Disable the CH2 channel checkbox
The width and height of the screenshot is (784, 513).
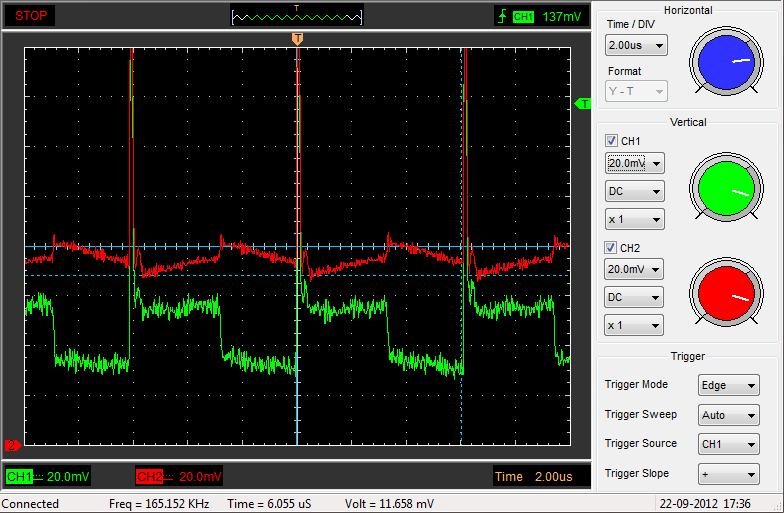(612, 247)
